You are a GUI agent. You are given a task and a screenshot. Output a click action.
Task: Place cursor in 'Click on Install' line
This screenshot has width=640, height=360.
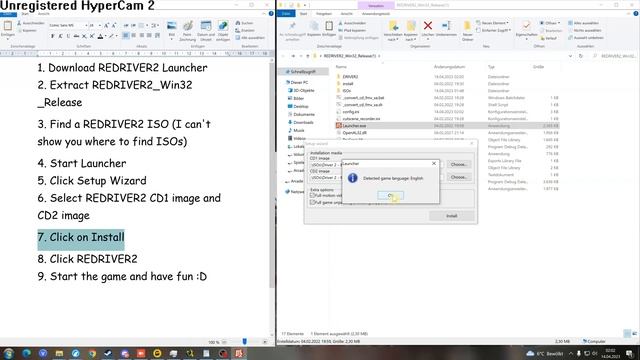[81, 237]
